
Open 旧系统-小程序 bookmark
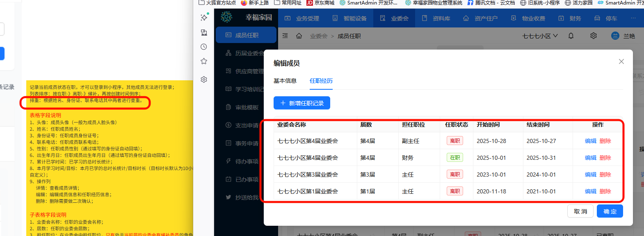tap(540, 3)
